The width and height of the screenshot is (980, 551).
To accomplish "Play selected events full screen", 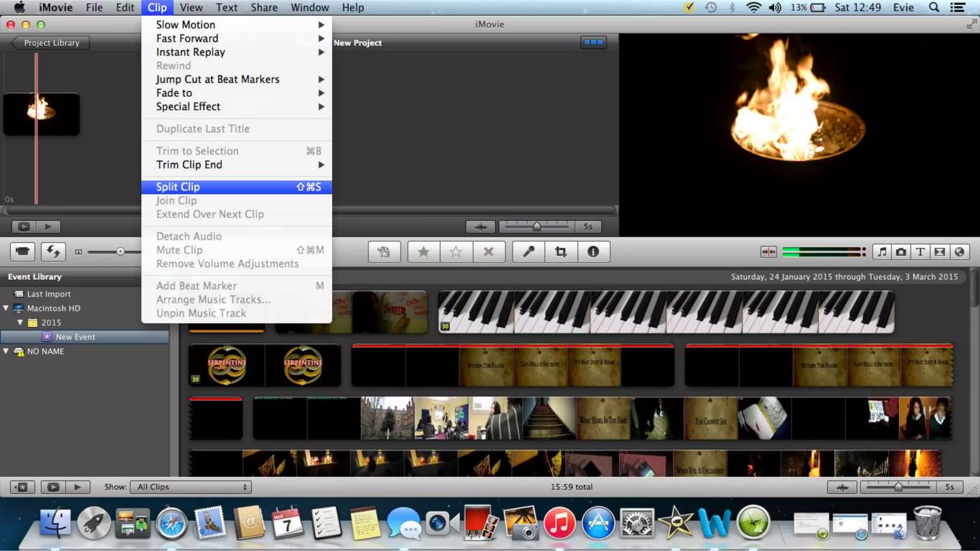I will (53, 487).
